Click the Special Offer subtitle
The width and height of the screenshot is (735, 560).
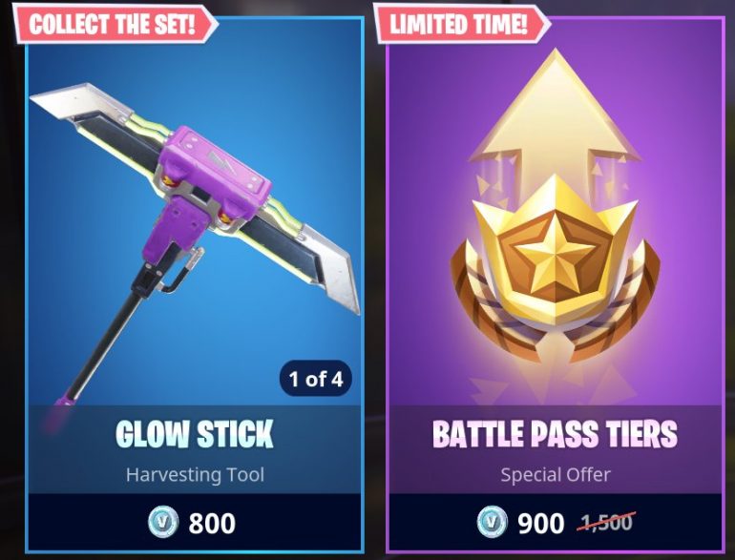(x=556, y=475)
